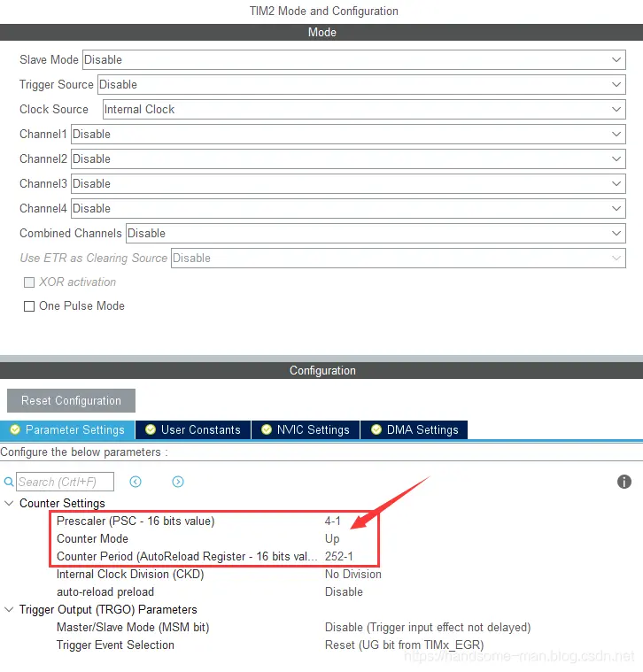Click the Configuration section header
The image size is (643, 672).
(x=321, y=371)
